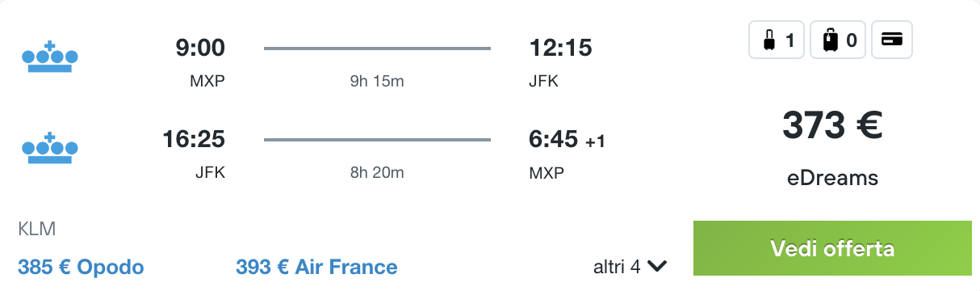The width and height of the screenshot is (980, 291).
Task: Select the checked baggage icon showing 0
Action: (837, 40)
